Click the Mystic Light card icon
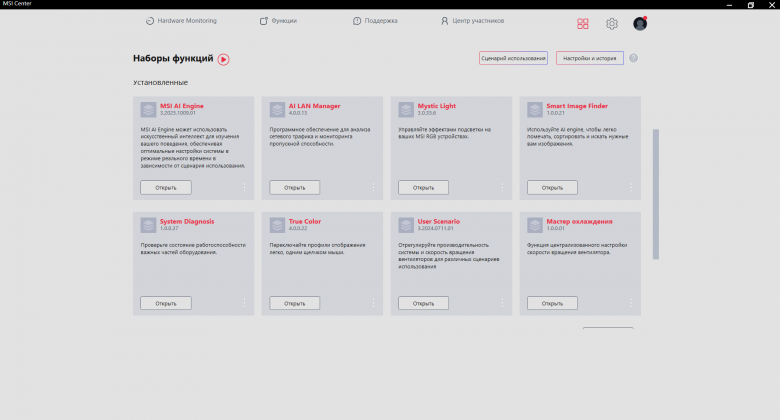780x420 pixels. (406, 109)
